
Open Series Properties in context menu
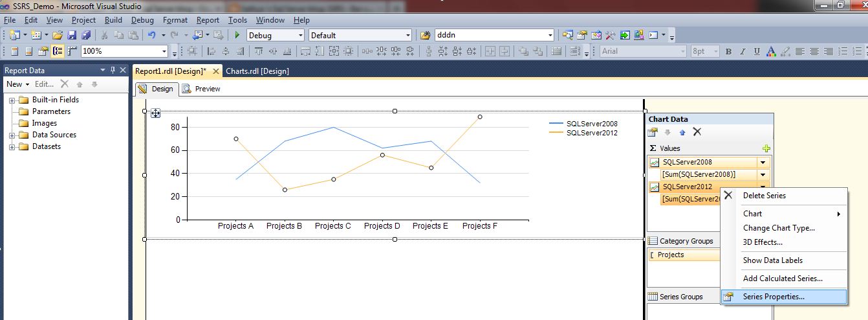click(783, 297)
